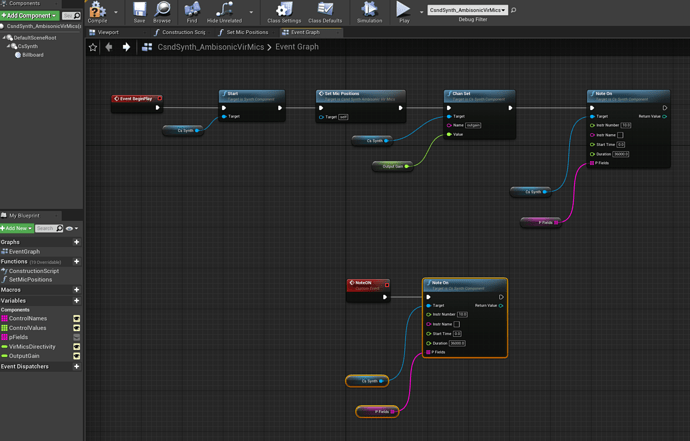
Task: Open the Find tool
Action: coord(192,12)
